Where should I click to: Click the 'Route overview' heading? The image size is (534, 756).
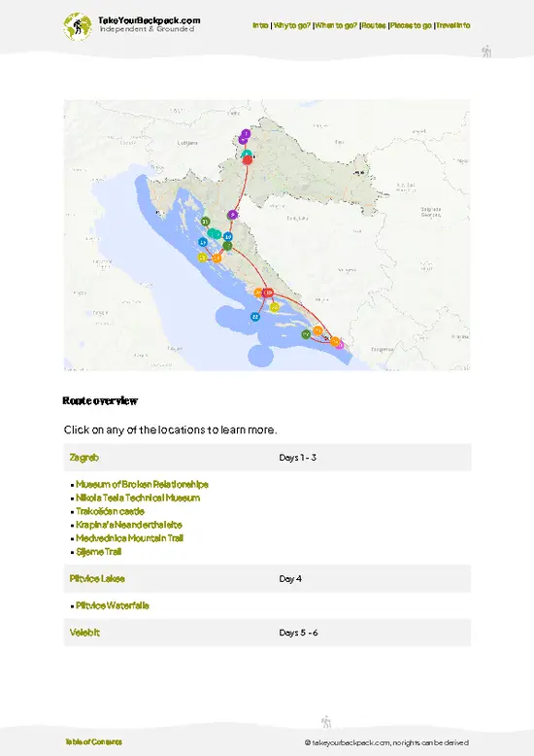100,400
